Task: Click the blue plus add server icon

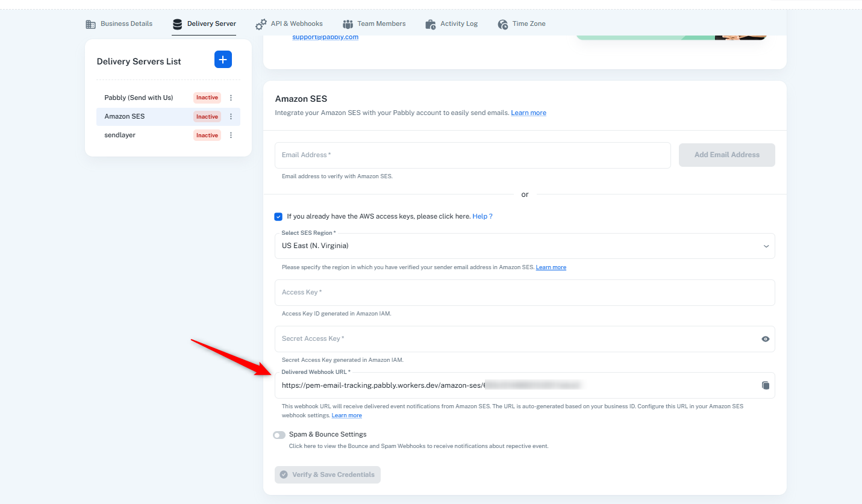Action: pos(223,60)
